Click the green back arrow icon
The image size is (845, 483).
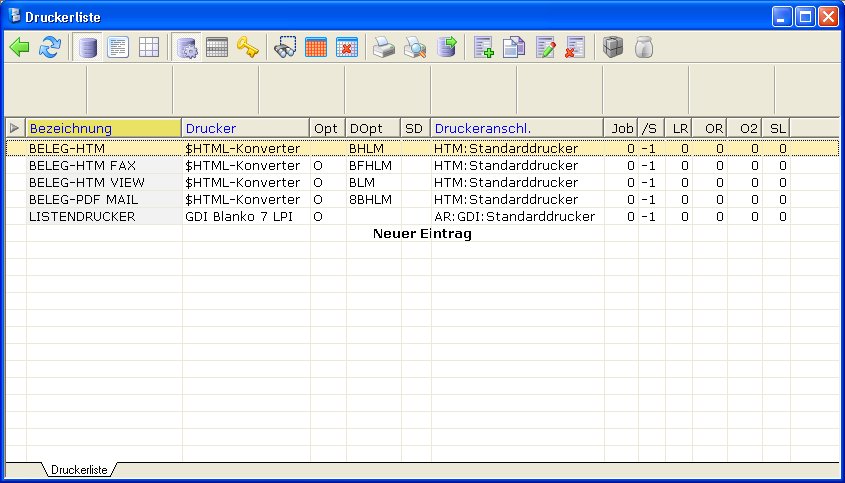click(20, 47)
